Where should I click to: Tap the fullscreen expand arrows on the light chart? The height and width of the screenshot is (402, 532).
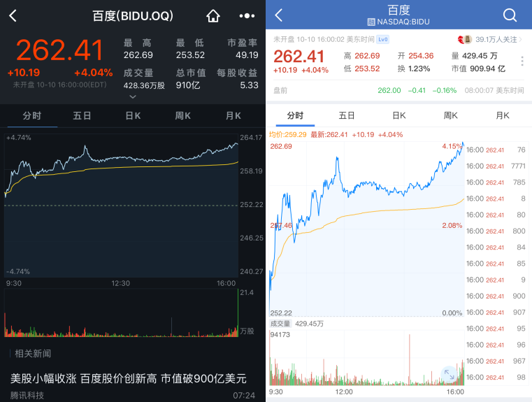(x=450, y=374)
